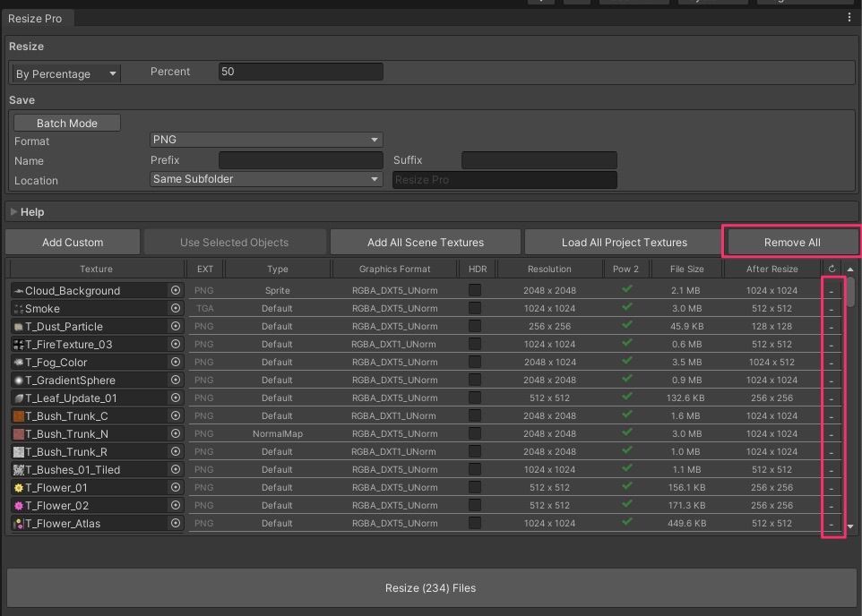Image resolution: width=862 pixels, height=616 pixels.
Task: Expand the Help foldout
Action: [14, 211]
